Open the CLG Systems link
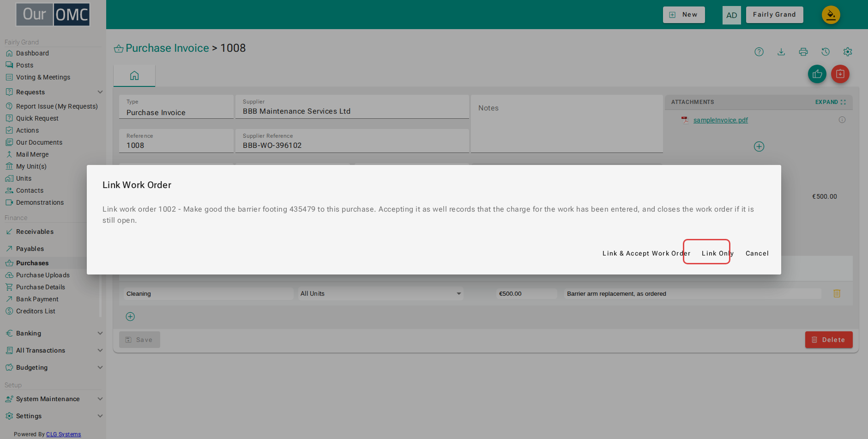 click(63, 434)
